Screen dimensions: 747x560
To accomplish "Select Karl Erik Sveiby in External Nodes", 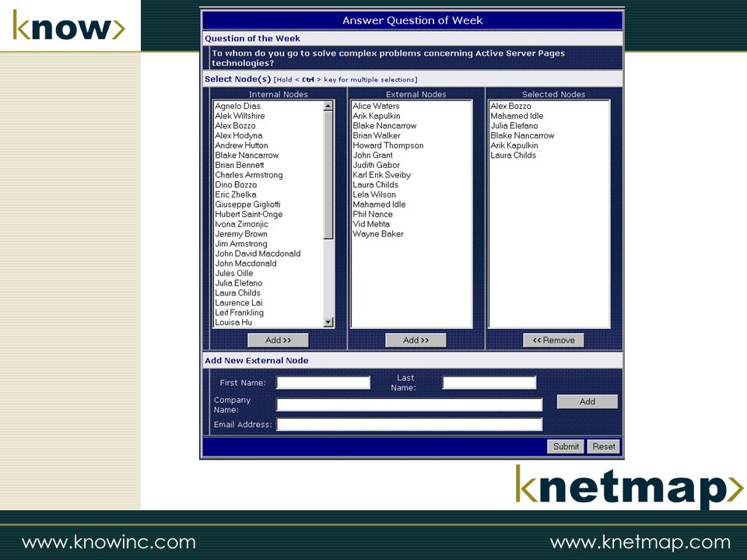I will pos(381,175).
